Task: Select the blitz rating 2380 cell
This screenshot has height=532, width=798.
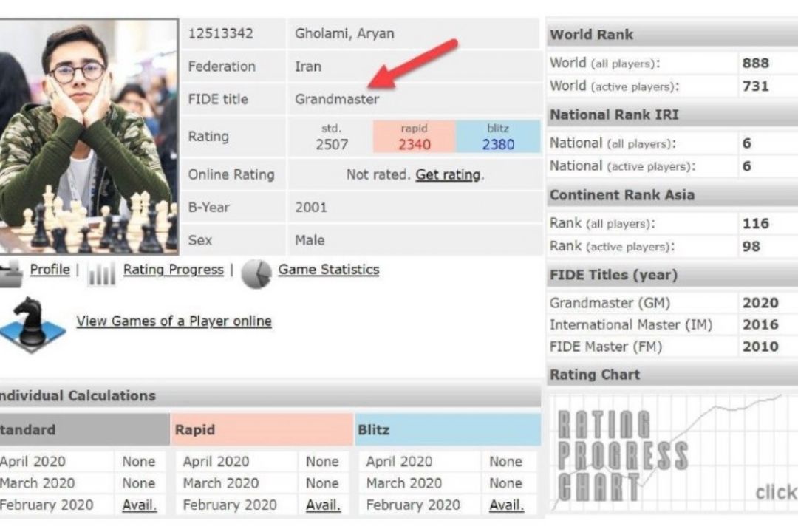Action: tap(498, 137)
